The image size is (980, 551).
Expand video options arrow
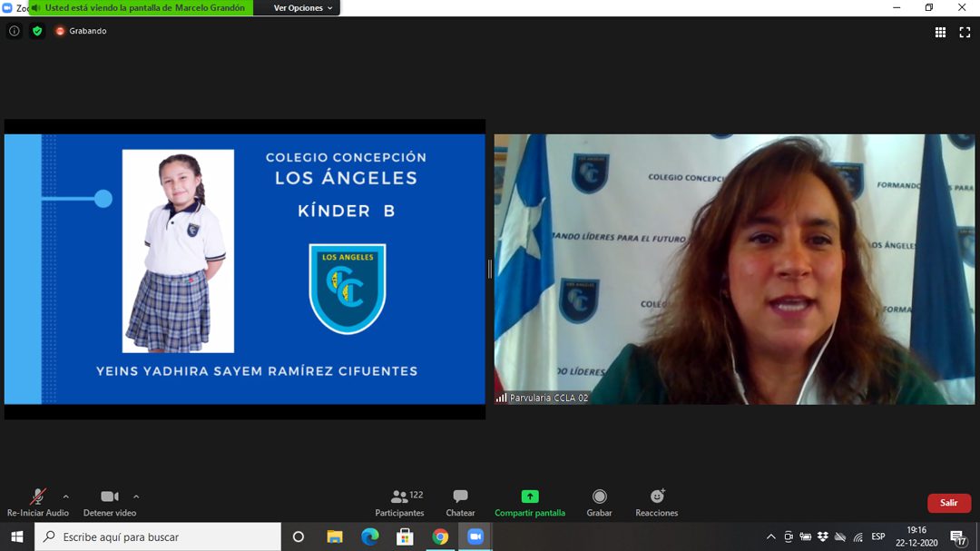coord(136,497)
